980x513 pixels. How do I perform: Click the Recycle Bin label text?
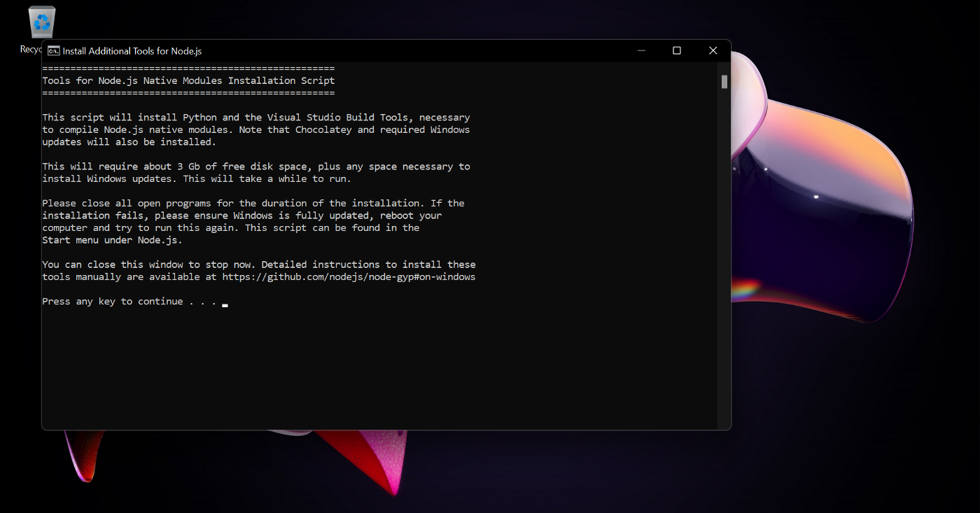point(31,49)
